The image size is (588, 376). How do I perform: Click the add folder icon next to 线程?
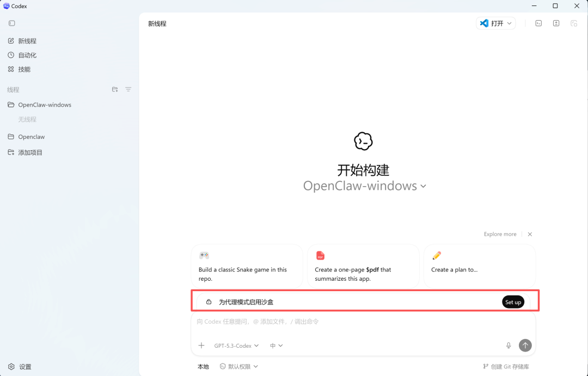coord(115,89)
